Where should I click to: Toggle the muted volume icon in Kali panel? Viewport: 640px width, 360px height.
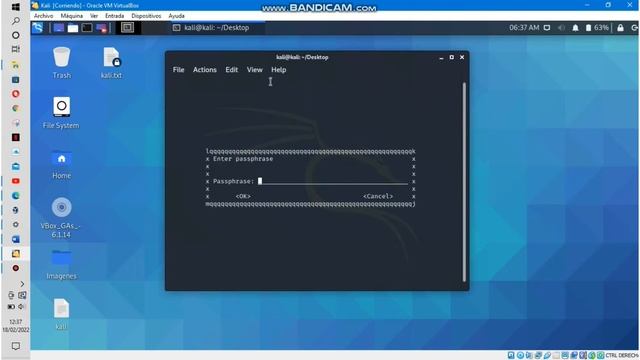(562, 28)
